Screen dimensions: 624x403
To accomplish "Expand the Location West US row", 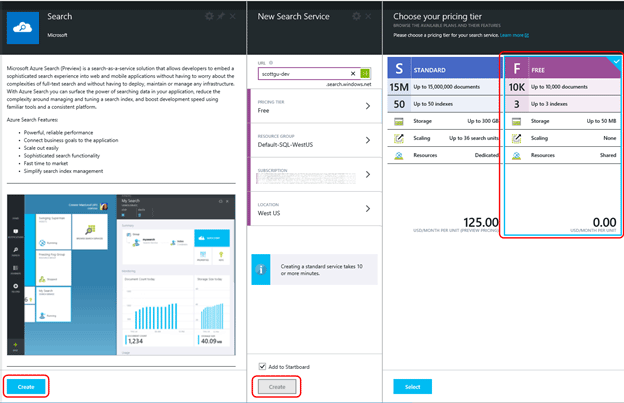I will (315, 209).
